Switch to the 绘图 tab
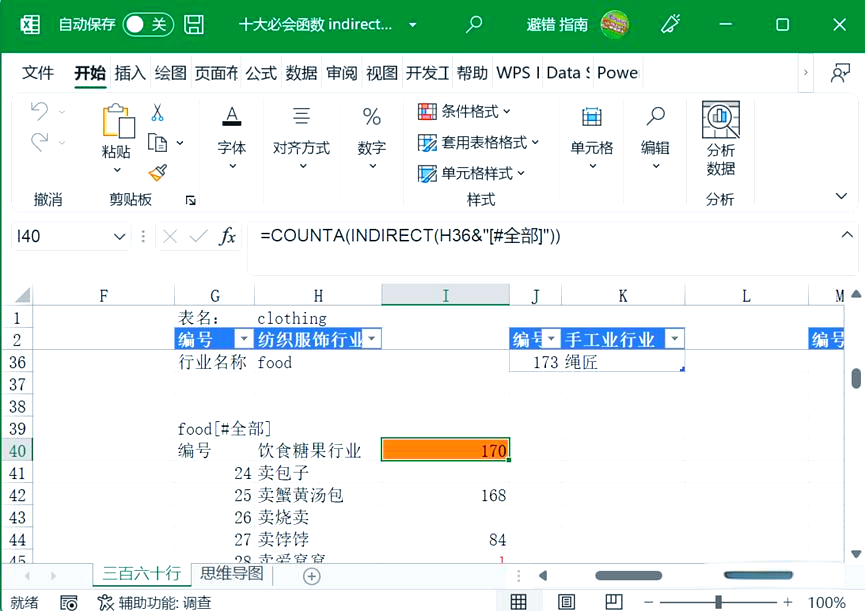This screenshot has width=865, height=611. [x=170, y=73]
